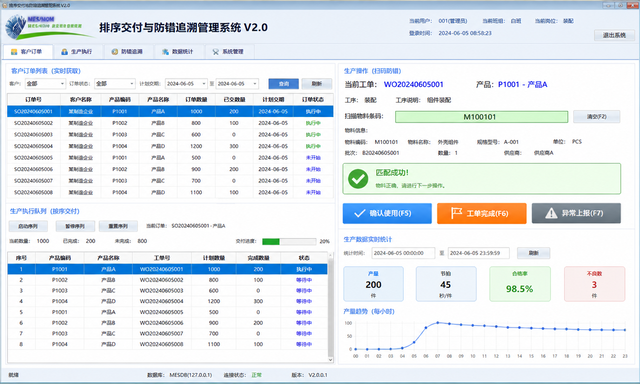Open the 客户 filter dropdown

point(45,84)
